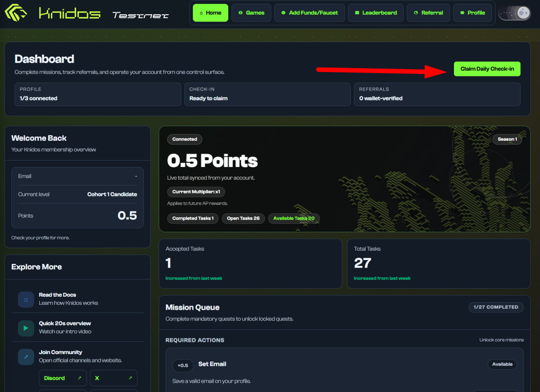Click the Available status on Set Email
The width and height of the screenshot is (540, 392).
coord(502,364)
